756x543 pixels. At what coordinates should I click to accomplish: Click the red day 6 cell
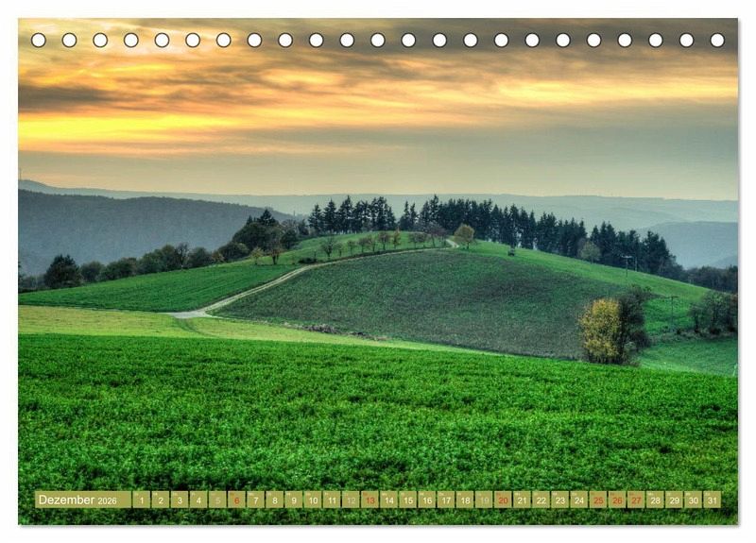(x=237, y=500)
